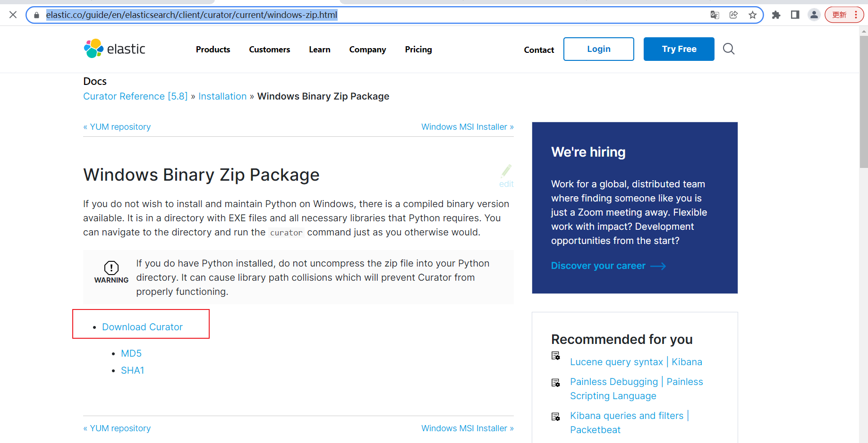The height and width of the screenshot is (443, 868).
Task: Click the stop loading X button
Action: [13, 15]
